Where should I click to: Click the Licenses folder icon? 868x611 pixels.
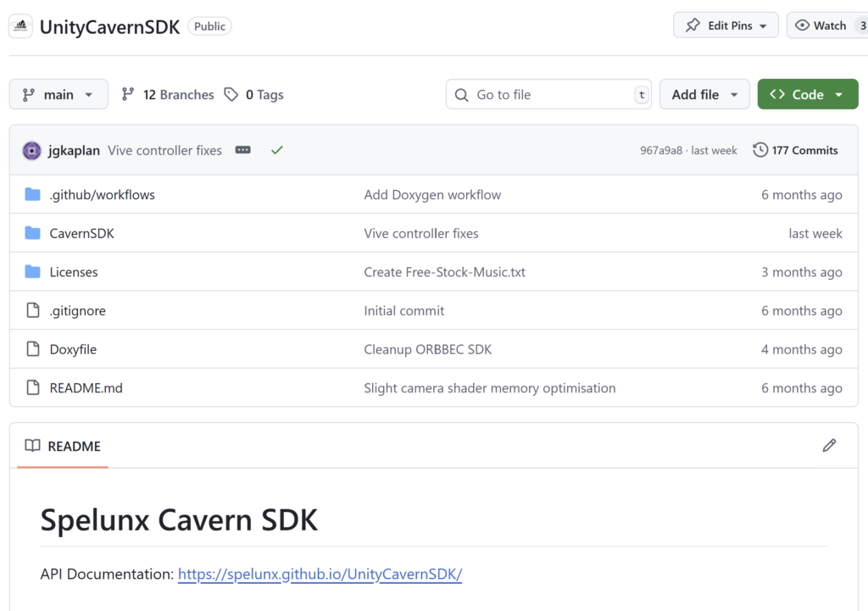(x=33, y=272)
